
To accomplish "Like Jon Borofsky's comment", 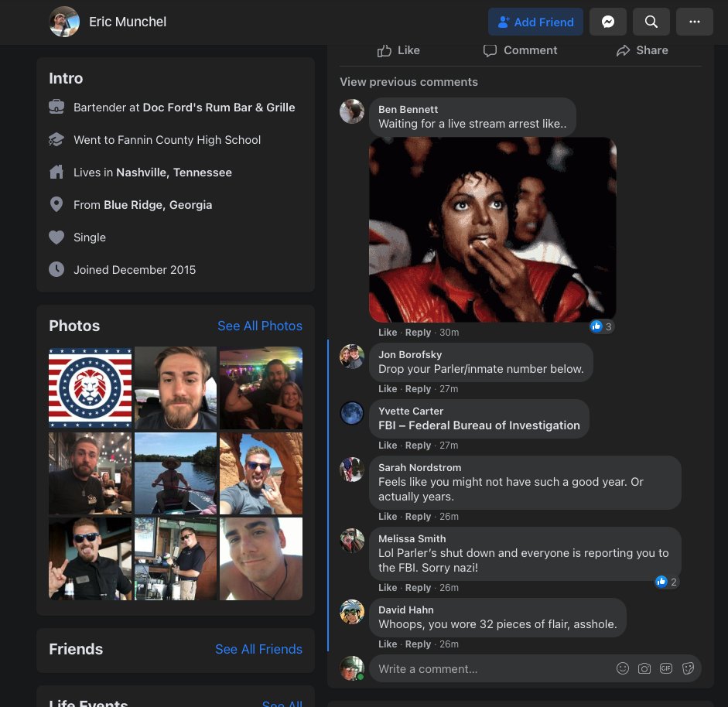I will 388,389.
